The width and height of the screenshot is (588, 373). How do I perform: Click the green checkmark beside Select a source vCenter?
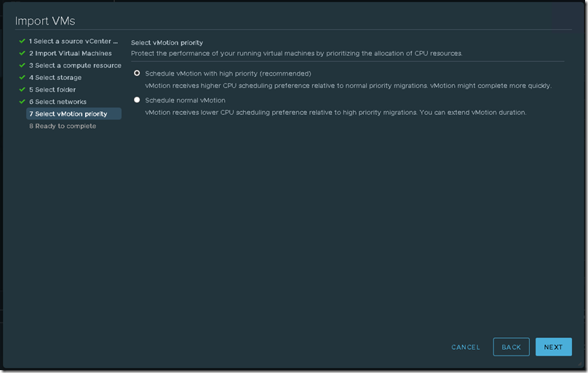(22, 41)
